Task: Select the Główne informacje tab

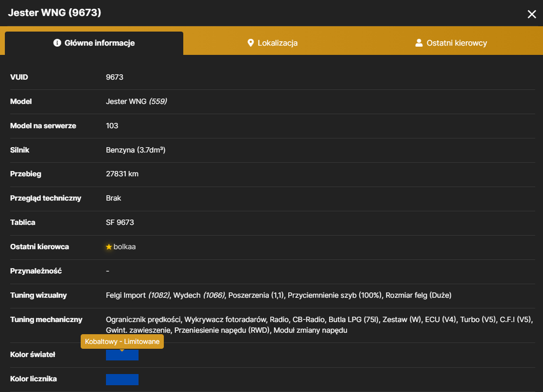Action: 94,43
